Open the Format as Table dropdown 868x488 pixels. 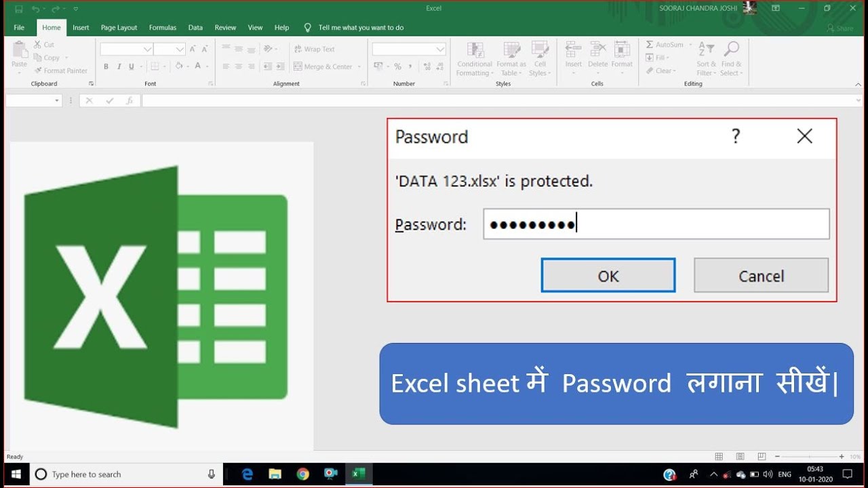[512, 59]
